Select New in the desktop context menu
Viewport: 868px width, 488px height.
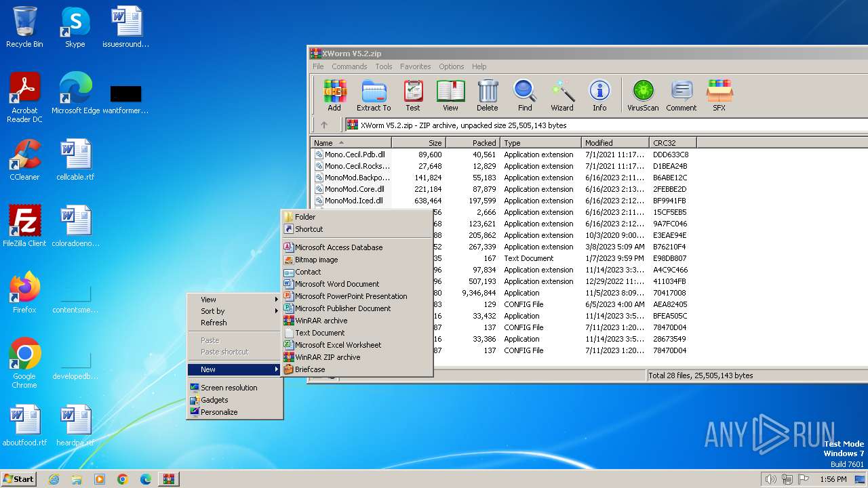235,369
